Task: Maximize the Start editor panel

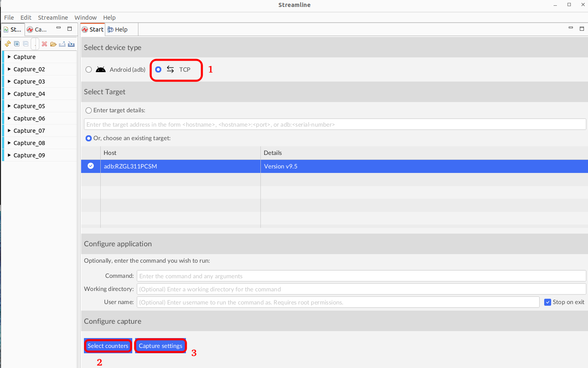Action: tap(582, 29)
